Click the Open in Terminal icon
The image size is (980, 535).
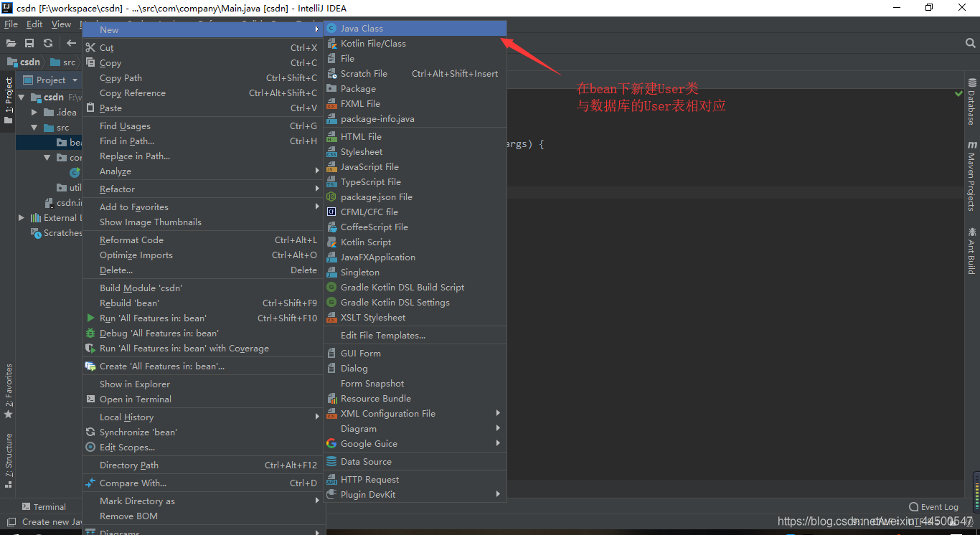click(x=90, y=399)
